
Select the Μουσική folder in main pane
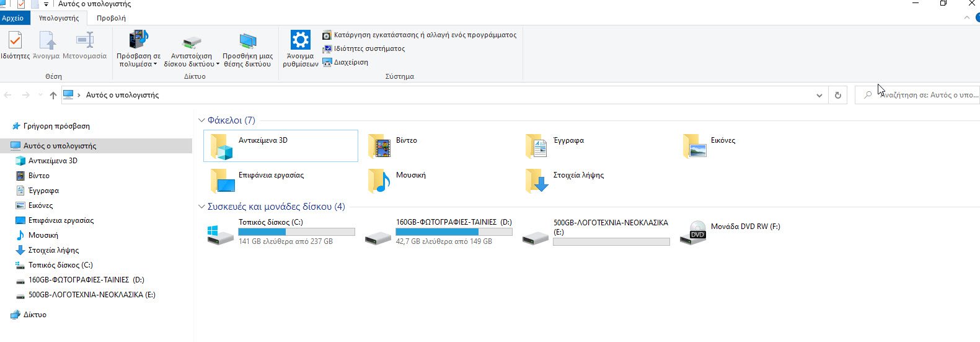pos(438,181)
